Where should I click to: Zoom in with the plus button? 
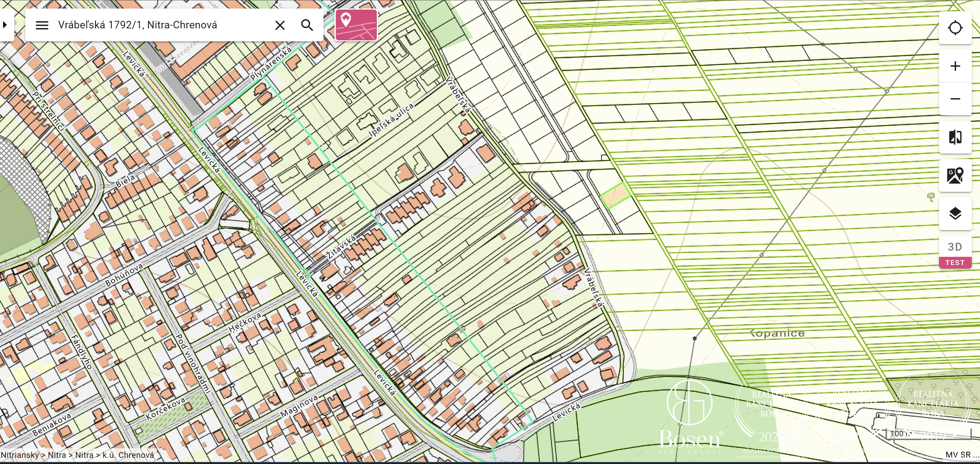point(954,66)
